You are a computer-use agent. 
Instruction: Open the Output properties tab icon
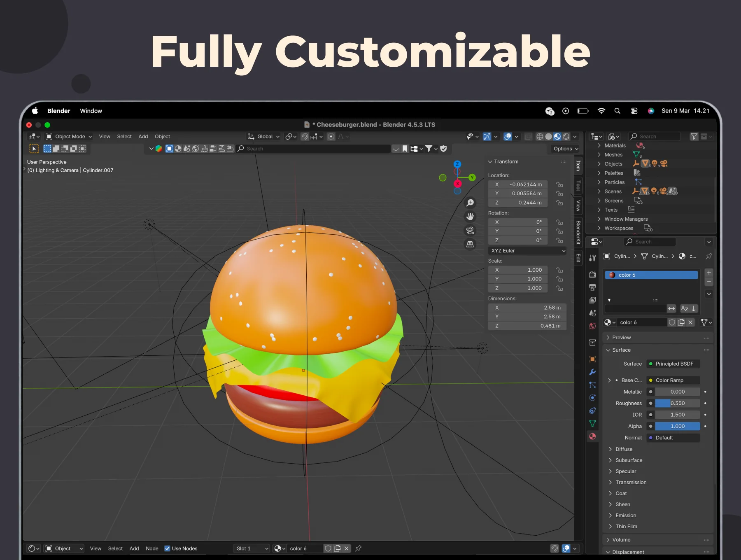point(592,287)
